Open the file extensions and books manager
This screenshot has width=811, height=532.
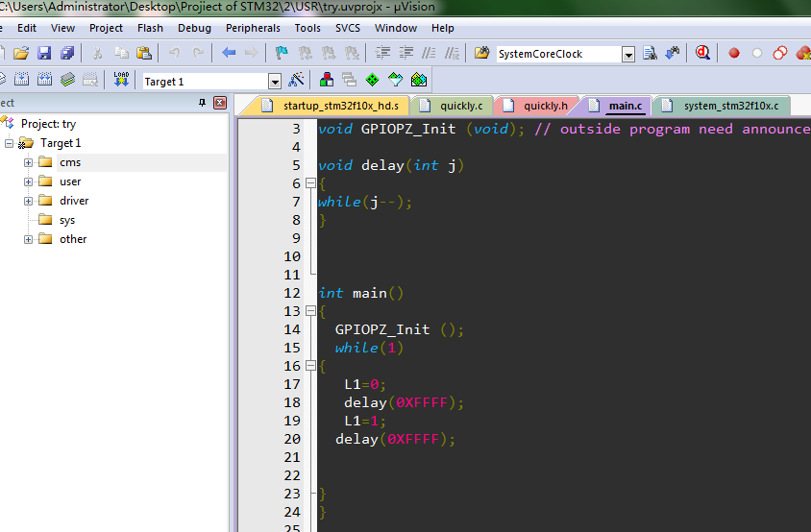(327, 80)
